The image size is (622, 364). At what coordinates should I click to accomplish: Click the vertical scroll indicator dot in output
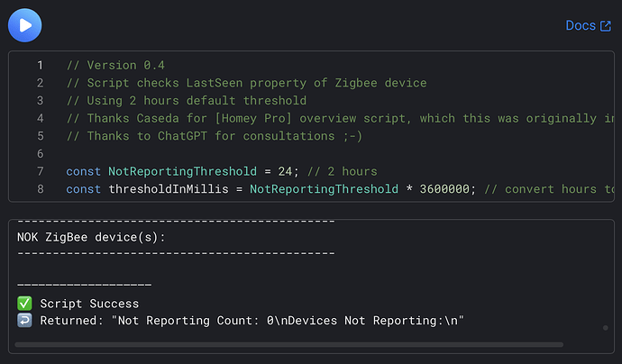tap(606, 328)
